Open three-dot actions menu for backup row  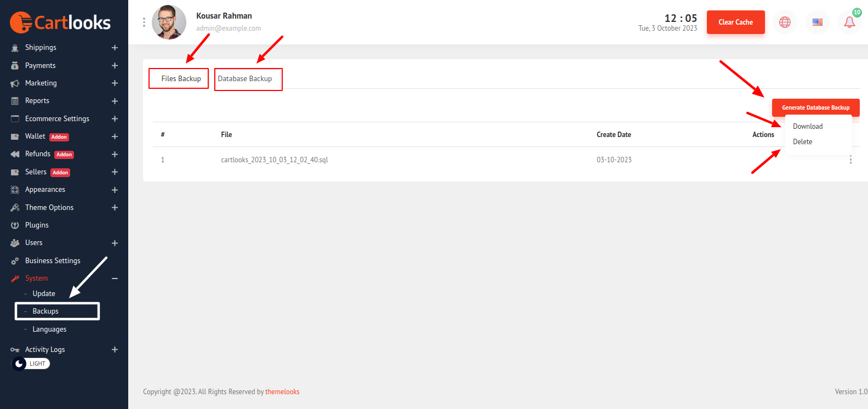click(x=850, y=160)
